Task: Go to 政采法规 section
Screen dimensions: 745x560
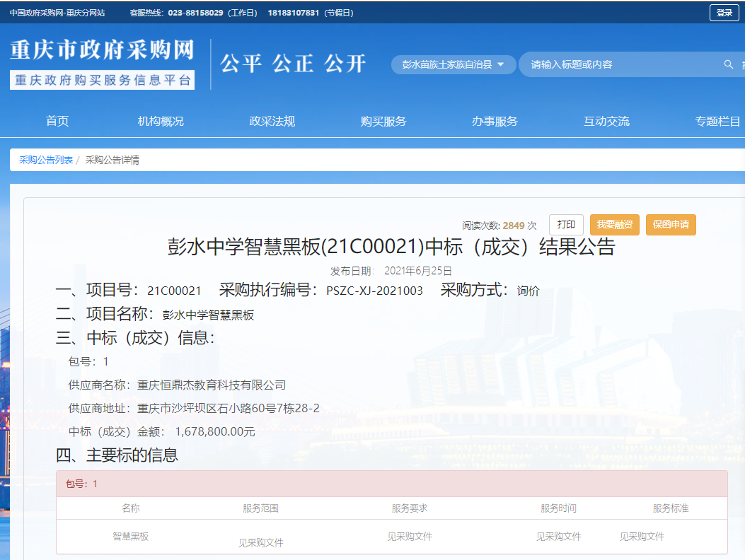Action: (272, 121)
